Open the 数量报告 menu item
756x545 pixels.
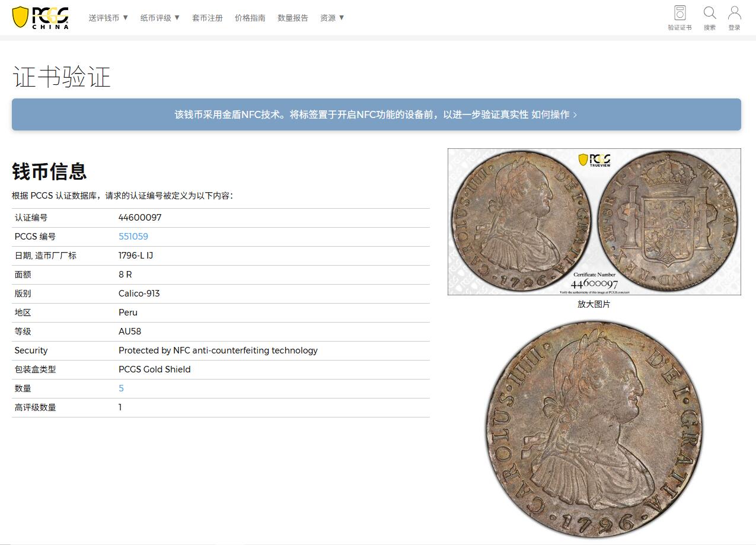click(x=293, y=18)
